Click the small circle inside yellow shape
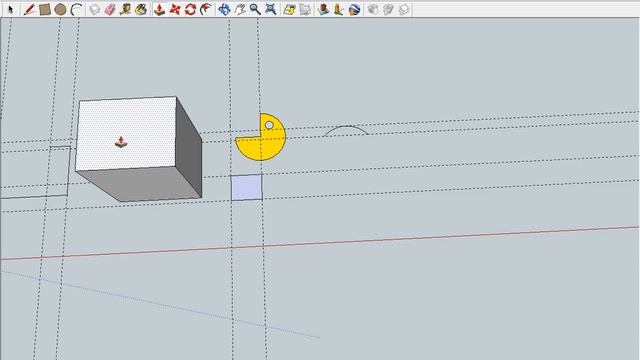 pyautogui.click(x=269, y=125)
